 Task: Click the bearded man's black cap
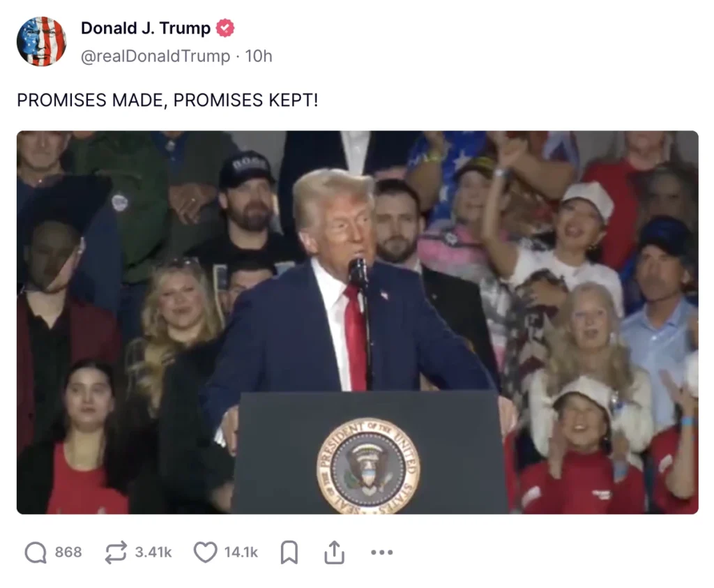click(x=246, y=169)
